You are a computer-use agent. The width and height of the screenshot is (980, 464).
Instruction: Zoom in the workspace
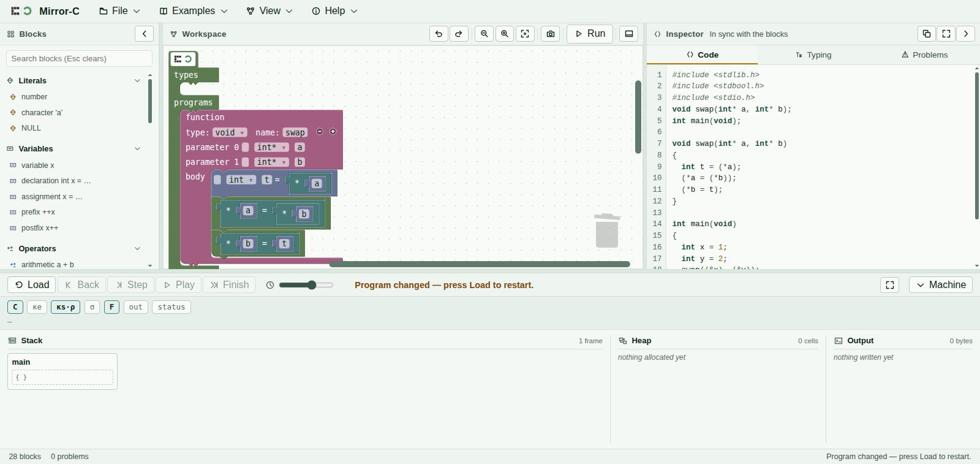(x=505, y=34)
